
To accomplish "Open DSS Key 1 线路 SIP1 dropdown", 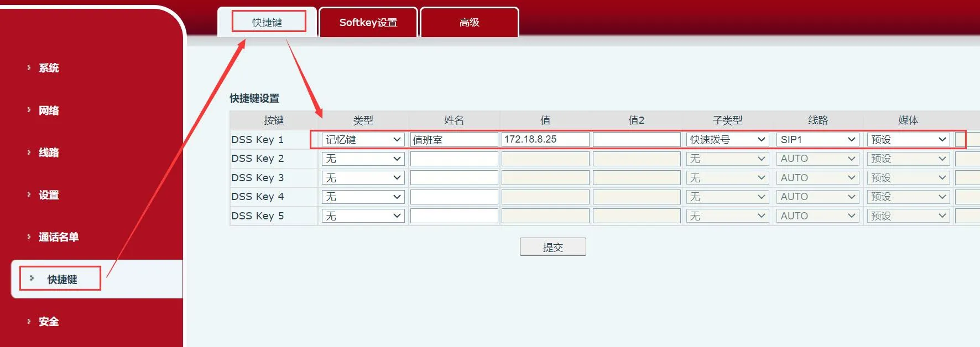I will 817,140.
